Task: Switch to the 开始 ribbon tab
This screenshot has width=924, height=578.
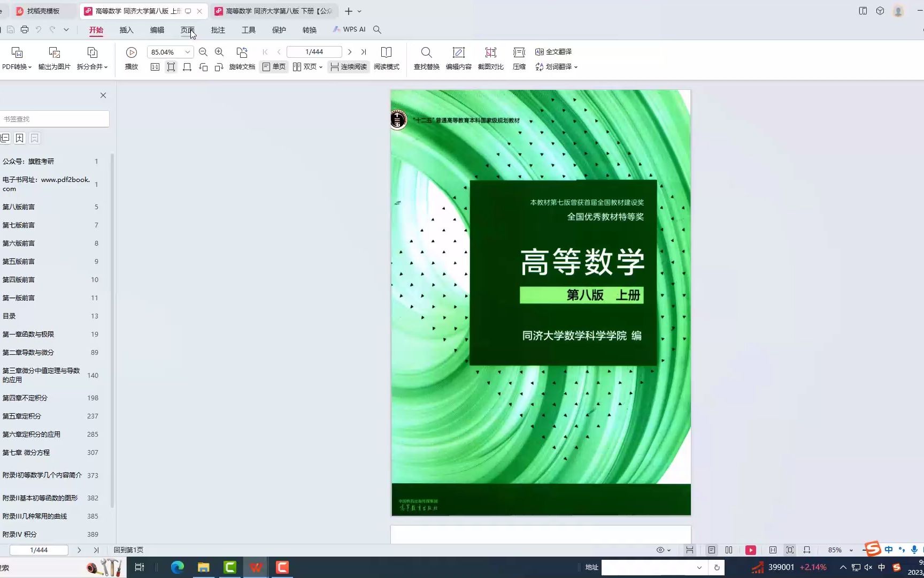Action: point(96,30)
